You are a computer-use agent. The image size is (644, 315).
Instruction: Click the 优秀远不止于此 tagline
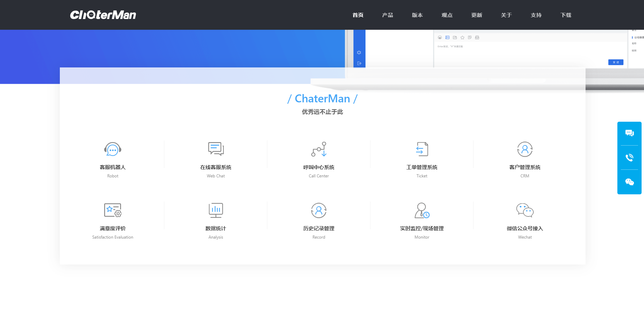point(322,112)
